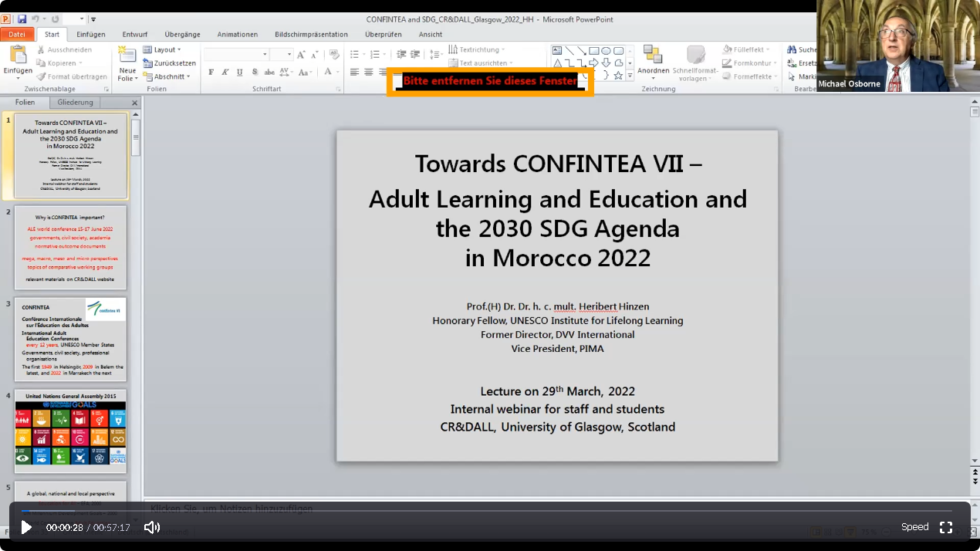980x551 pixels.
Task: Click the video progress bar
Action: click(x=494, y=511)
